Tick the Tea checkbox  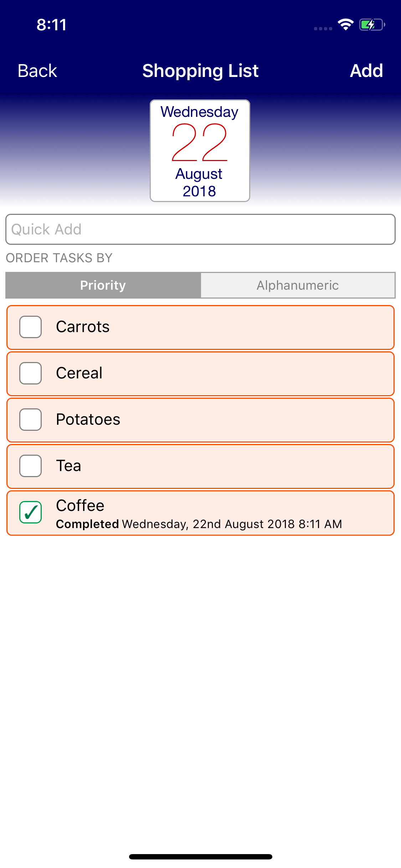tap(31, 466)
